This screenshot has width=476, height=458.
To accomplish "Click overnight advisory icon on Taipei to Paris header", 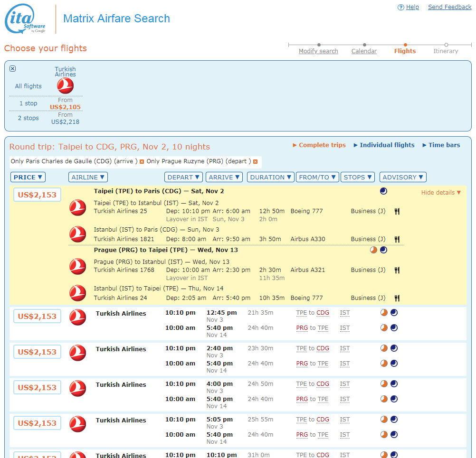I will point(384,191).
